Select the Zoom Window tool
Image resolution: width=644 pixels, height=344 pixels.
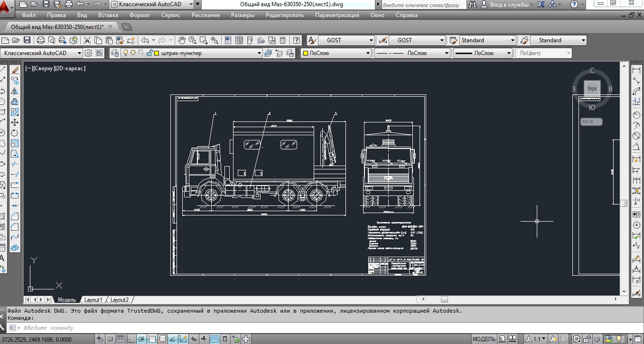[x=203, y=40]
